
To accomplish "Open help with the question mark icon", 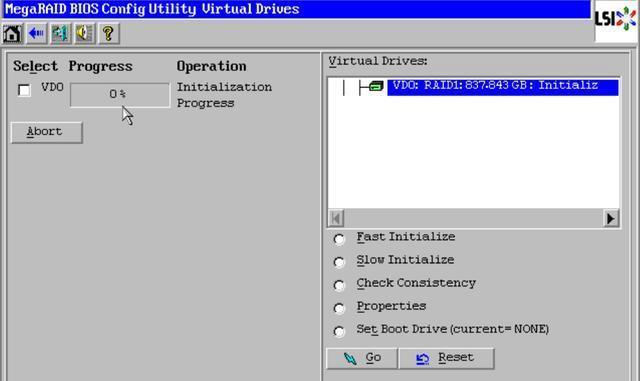I will click(109, 33).
